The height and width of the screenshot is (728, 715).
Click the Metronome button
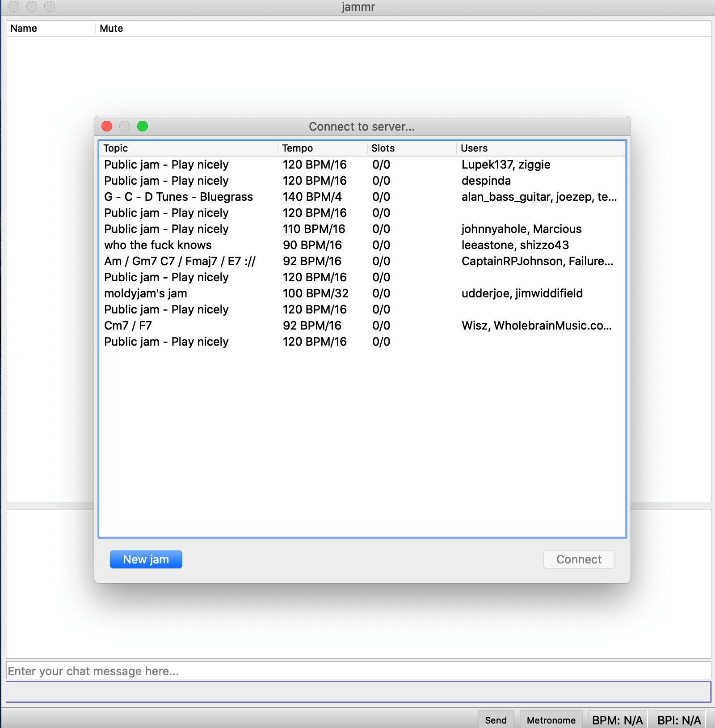coord(551,720)
